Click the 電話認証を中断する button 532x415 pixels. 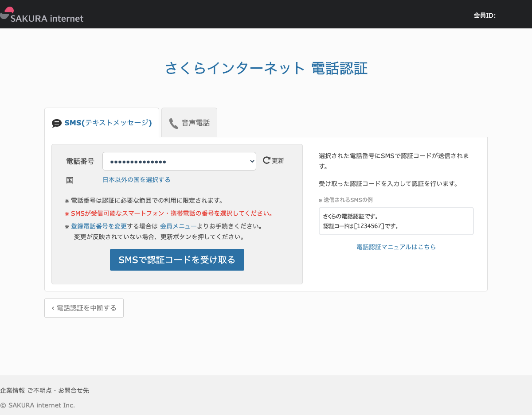pos(84,308)
